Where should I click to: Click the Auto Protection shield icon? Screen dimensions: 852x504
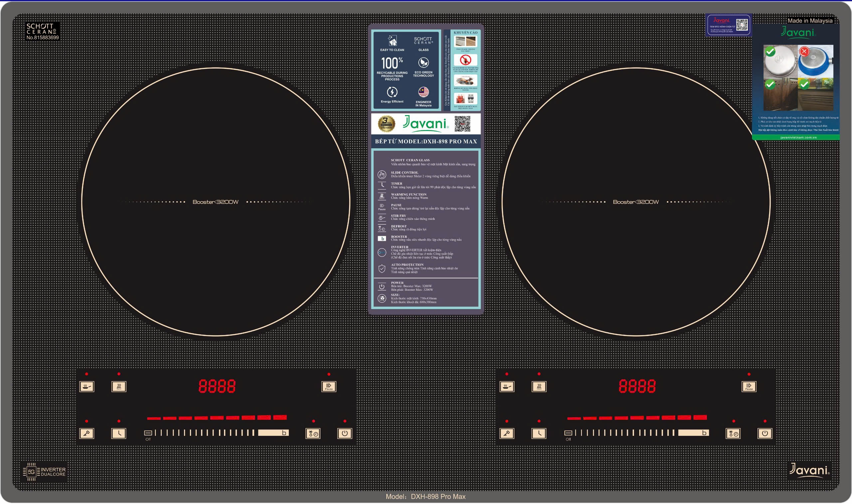pos(382,269)
